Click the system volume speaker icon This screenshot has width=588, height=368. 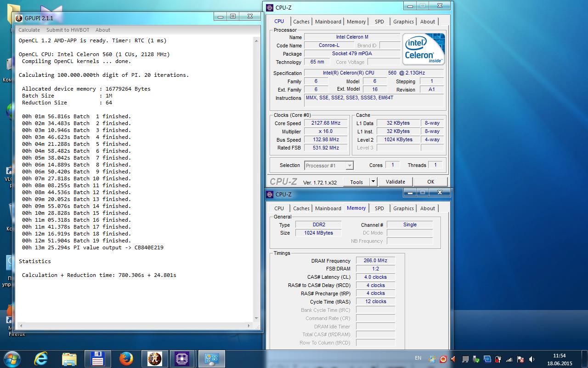coord(531,359)
